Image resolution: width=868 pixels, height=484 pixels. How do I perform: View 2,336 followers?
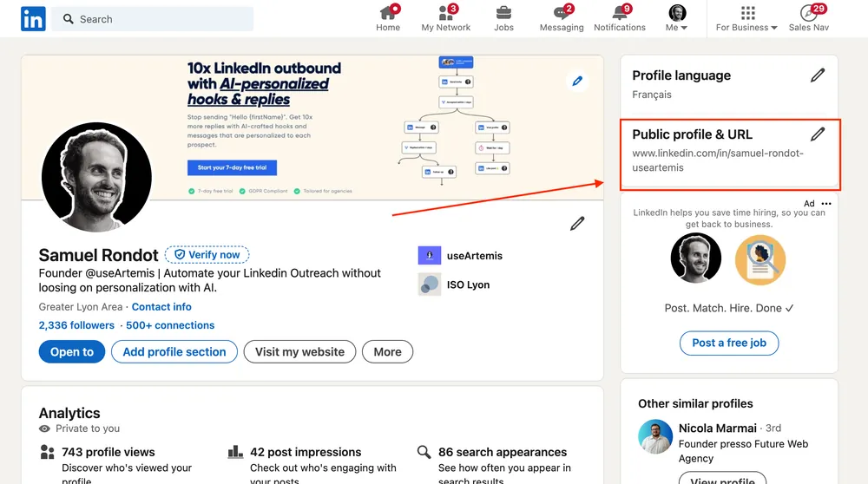pos(76,325)
